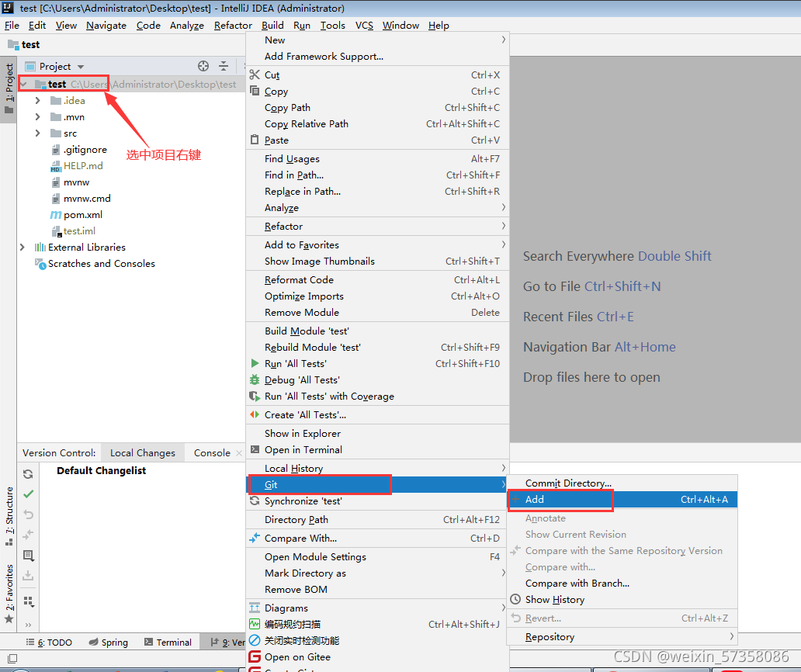Click the test breadcrumb in navigation bar

(x=25, y=44)
